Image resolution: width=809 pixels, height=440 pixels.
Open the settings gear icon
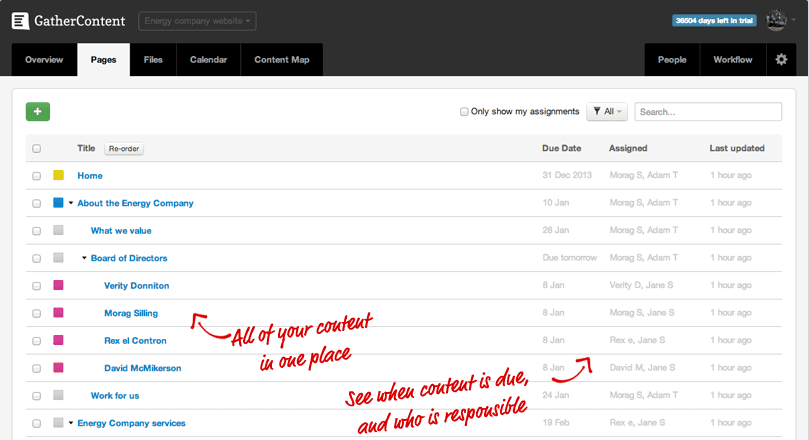click(x=781, y=60)
